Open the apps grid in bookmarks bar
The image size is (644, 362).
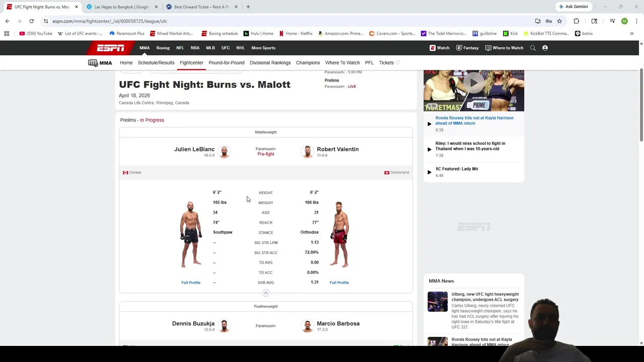point(7,34)
